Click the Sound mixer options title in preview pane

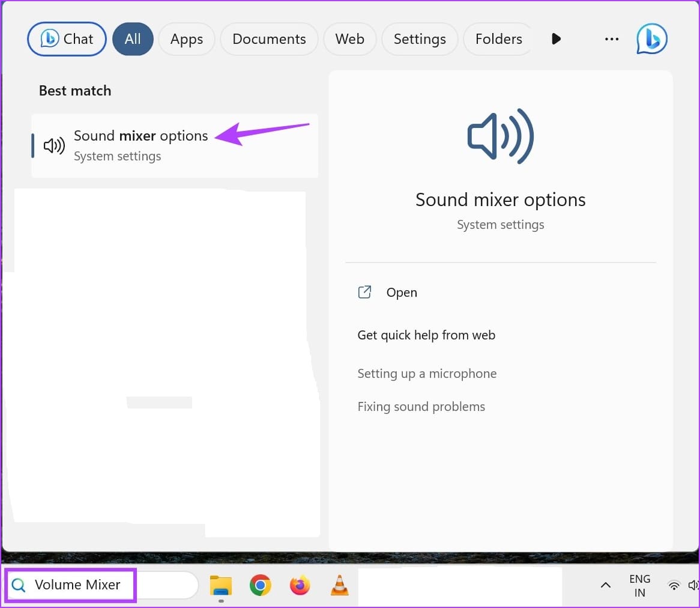pyautogui.click(x=501, y=199)
